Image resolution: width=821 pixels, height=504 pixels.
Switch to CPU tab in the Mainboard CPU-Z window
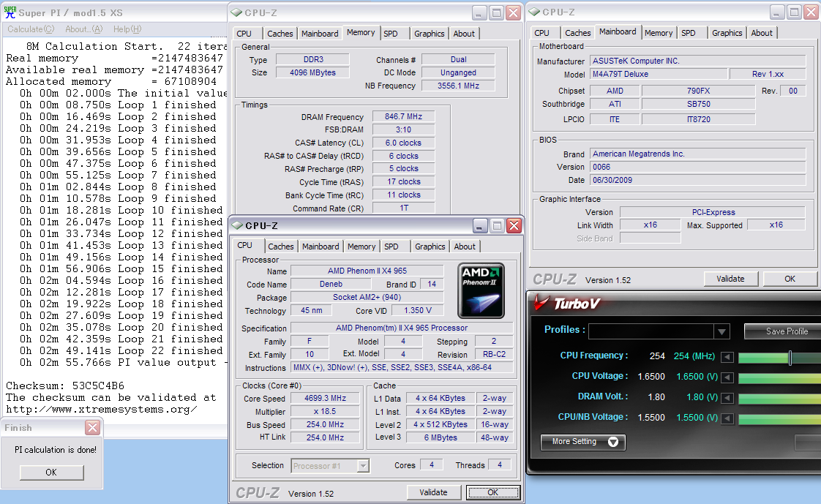(x=542, y=33)
